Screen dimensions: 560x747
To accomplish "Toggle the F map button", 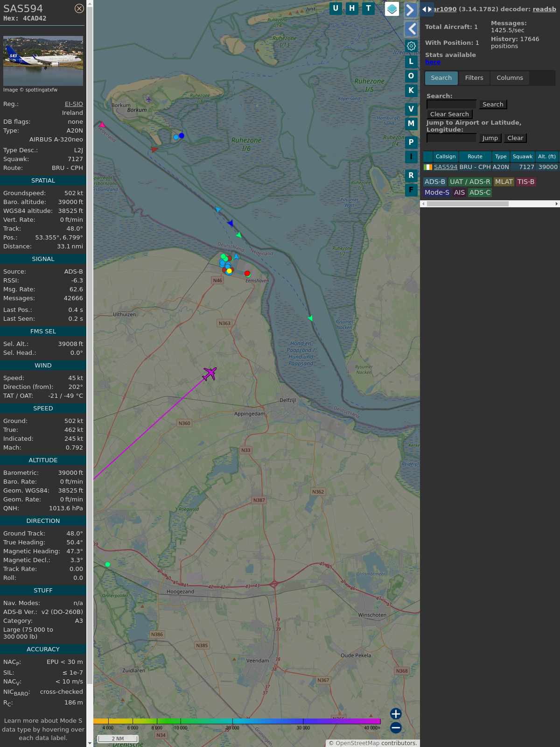I will [x=411, y=190].
